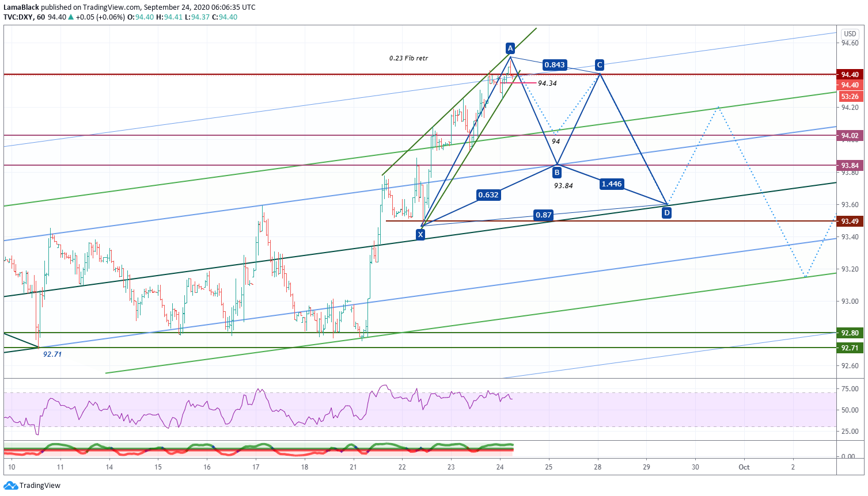Click the dark red 94.40 price tag

(x=850, y=75)
